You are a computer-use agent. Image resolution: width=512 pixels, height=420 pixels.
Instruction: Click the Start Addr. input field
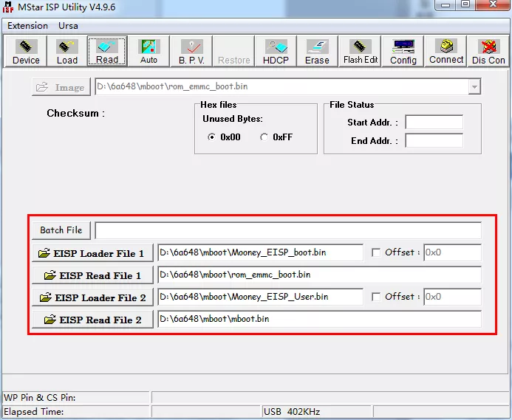[434, 123]
